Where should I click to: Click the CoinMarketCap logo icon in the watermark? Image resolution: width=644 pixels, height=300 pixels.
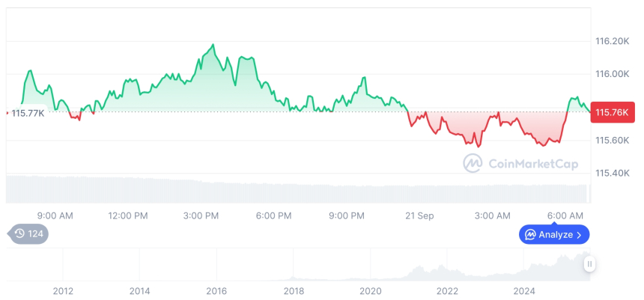pyautogui.click(x=473, y=163)
